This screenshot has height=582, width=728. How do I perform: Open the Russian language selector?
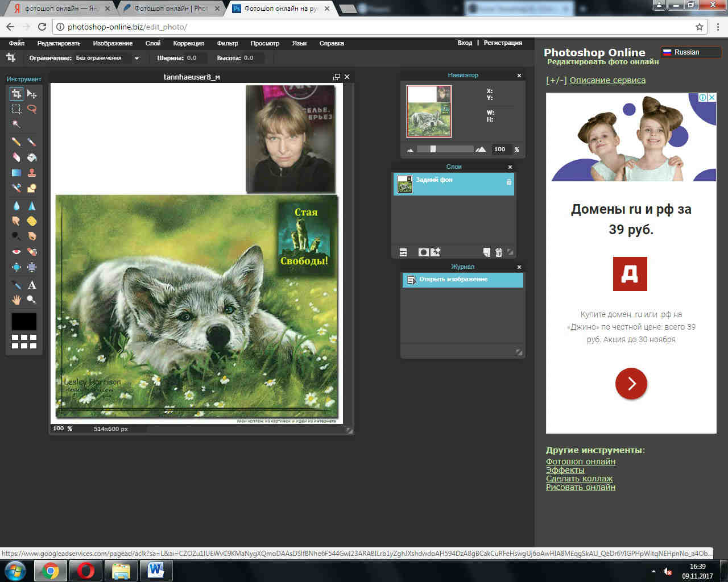(690, 52)
